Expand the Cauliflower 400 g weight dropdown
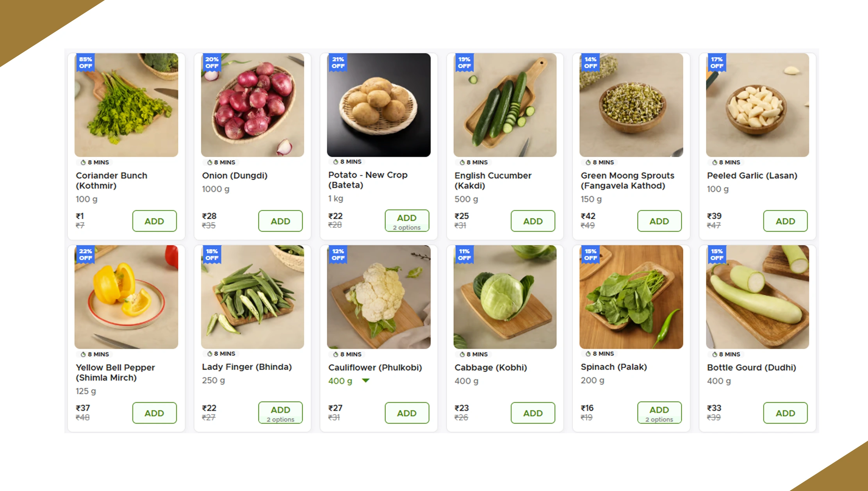The image size is (868, 491). [365, 380]
